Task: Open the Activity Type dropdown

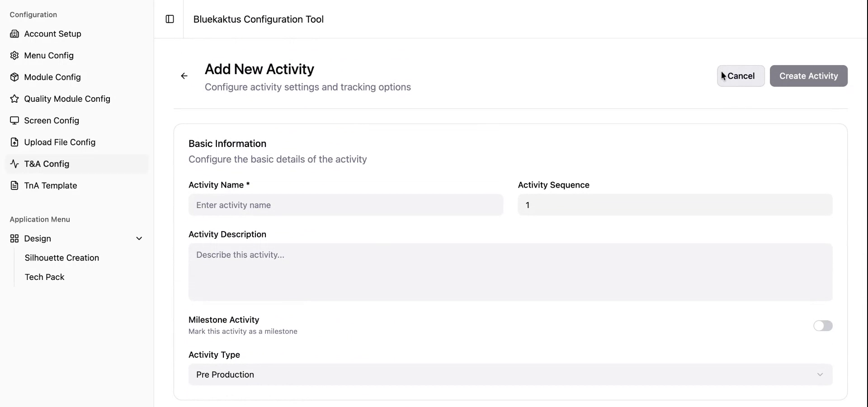Action: click(x=510, y=375)
